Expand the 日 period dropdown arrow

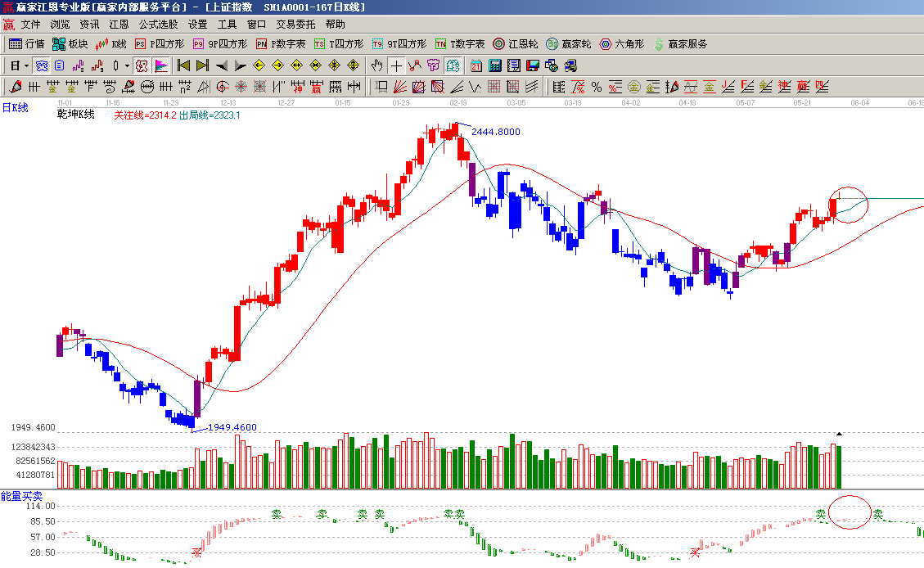pos(26,65)
